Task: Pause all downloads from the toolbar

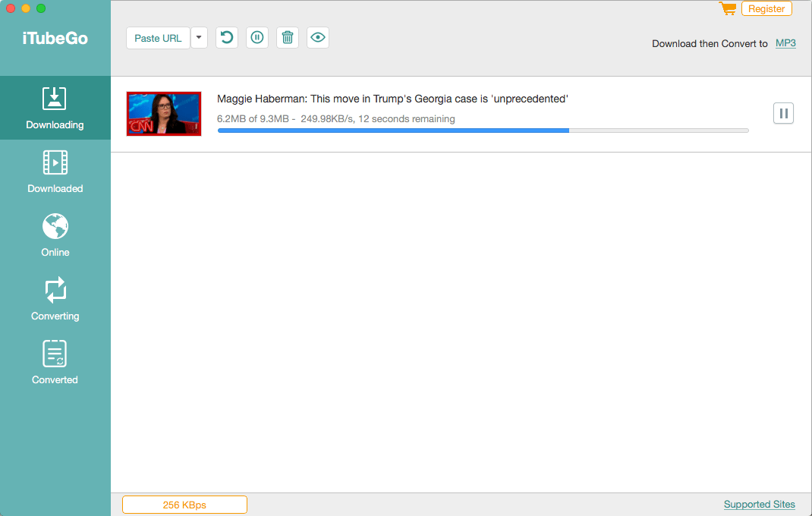Action: click(x=257, y=38)
